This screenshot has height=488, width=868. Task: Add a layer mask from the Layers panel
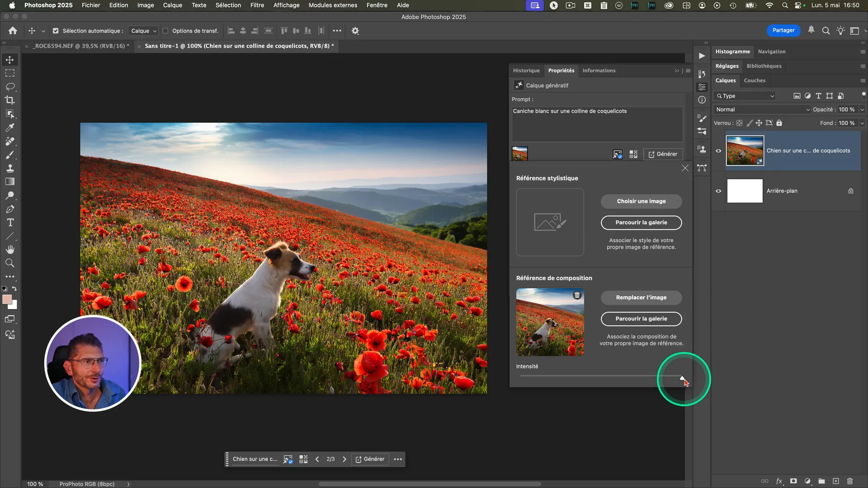point(793,481)
